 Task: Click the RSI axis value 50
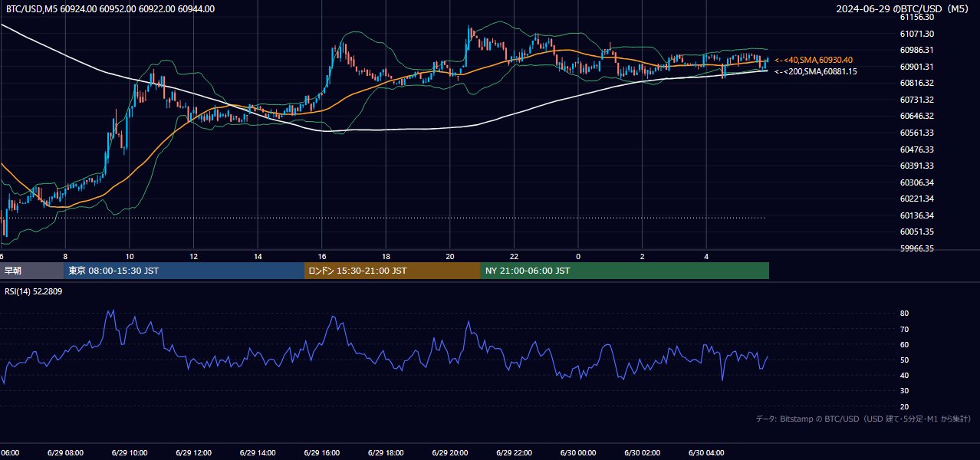click(x=904, y=360)
